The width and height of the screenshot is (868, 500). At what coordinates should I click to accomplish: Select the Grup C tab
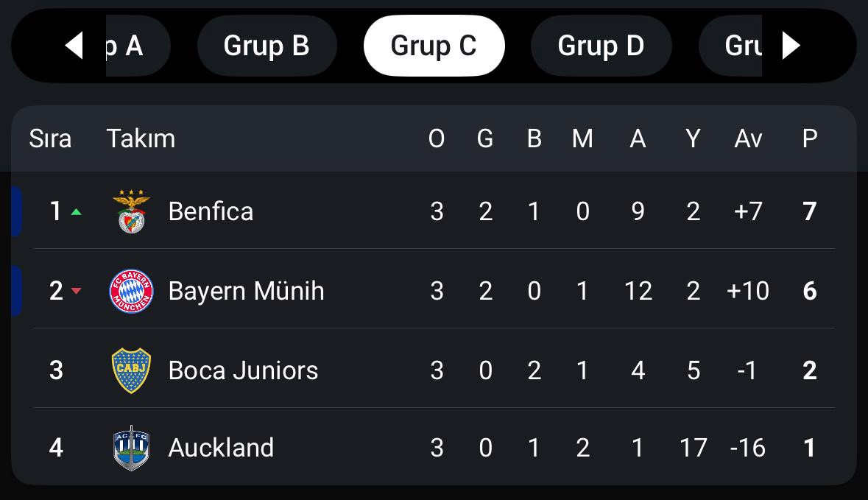(434, 46)
